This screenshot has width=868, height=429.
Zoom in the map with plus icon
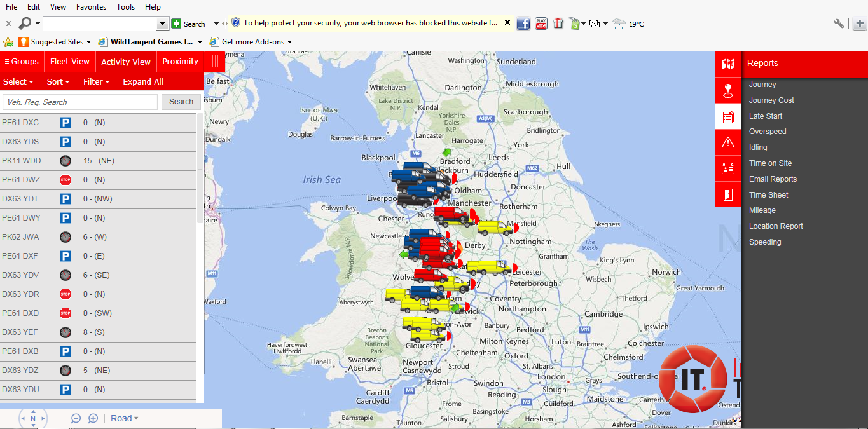click(93, 418)
